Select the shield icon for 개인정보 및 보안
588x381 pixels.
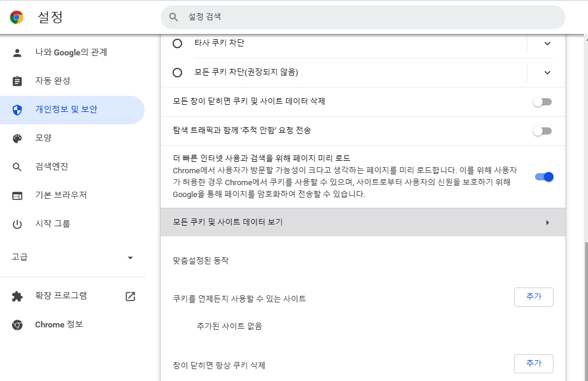tap(16, 110)
